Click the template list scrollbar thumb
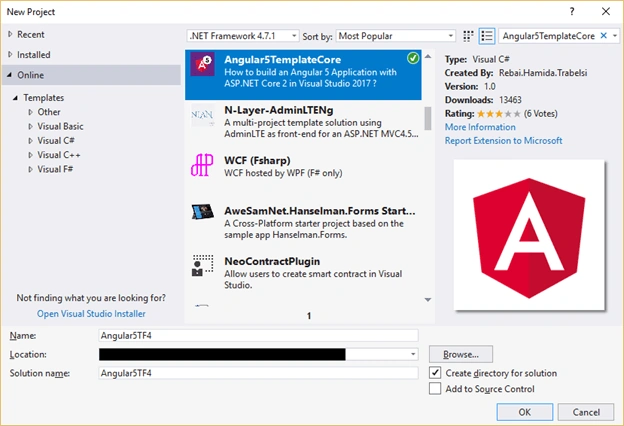The width and height of the screenshot is (624, 426). point(428,118)
